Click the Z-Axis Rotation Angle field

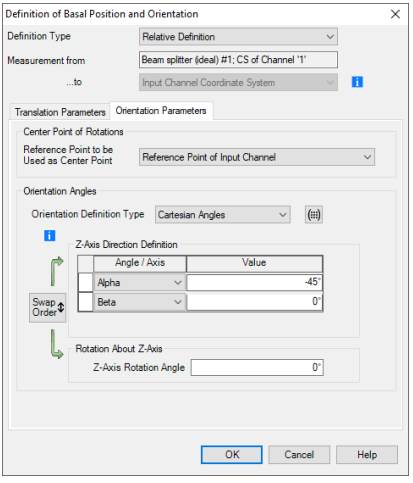coord(257,367)
